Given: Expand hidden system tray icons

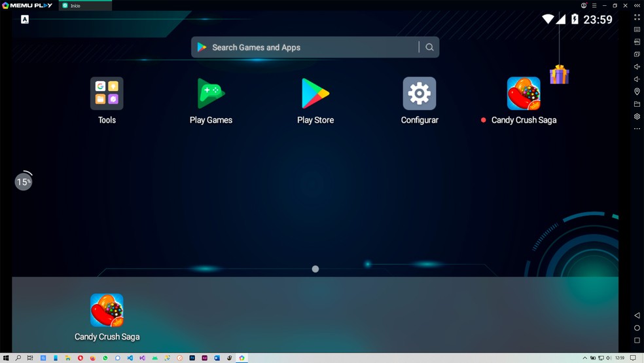Looking at the screenshot, I should coord(585,358).
